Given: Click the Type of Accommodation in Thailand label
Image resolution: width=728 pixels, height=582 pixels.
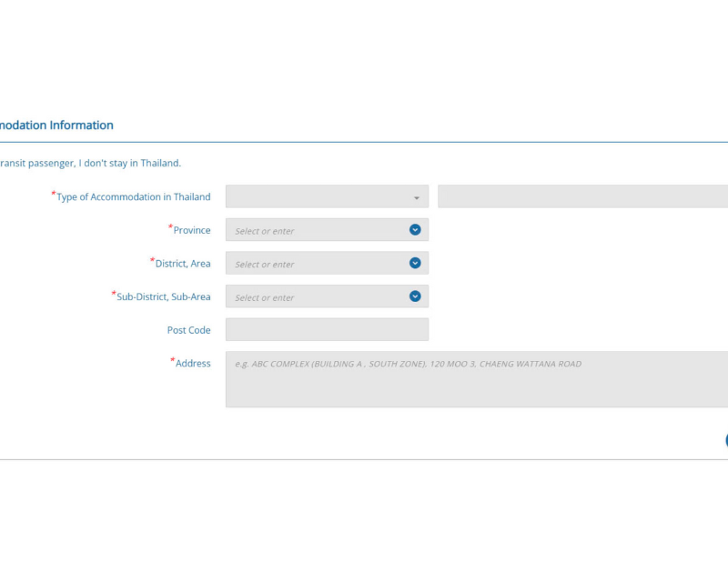Looking at the screenshot, I should (x=133, y=197).
